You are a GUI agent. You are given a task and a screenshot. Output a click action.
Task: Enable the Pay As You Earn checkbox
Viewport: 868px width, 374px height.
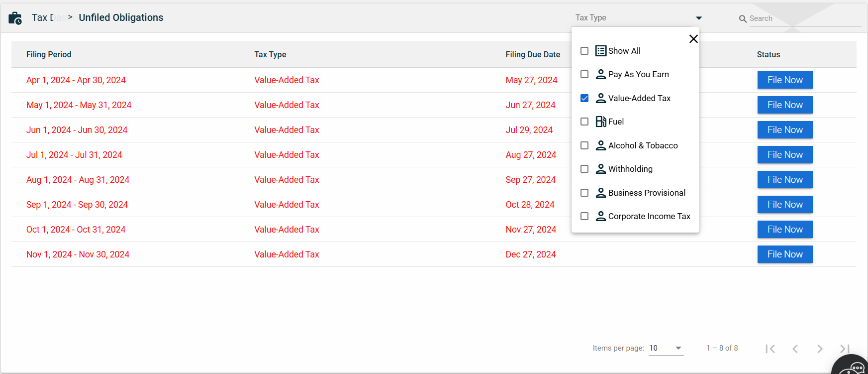click(x=584, y=74)
